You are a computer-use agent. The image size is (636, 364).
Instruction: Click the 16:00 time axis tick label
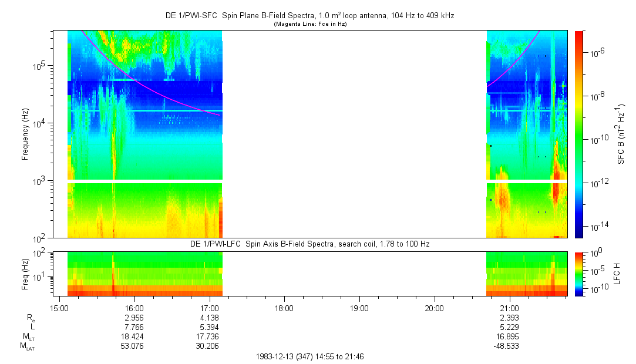click(x=134, y=308)
